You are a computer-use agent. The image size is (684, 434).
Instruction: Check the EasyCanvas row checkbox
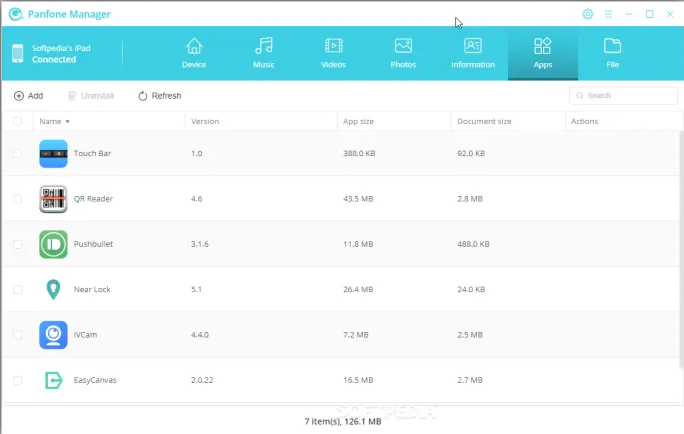tap(17, 380)
